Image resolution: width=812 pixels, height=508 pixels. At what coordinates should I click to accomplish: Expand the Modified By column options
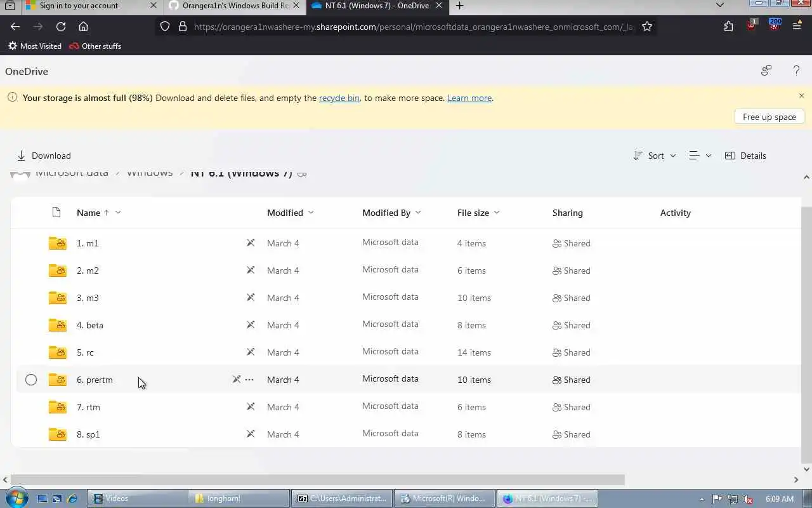pyautogui.click(x=418, y=213)
